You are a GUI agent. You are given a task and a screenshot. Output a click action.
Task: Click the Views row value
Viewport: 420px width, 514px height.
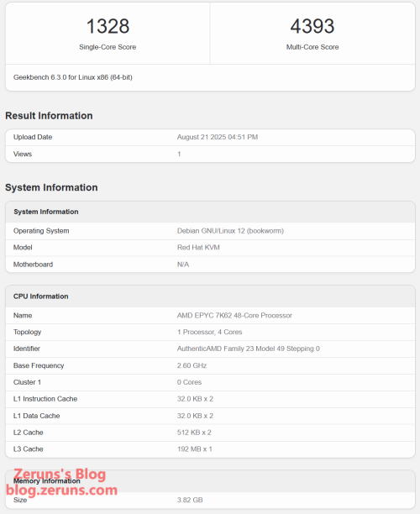179,154
